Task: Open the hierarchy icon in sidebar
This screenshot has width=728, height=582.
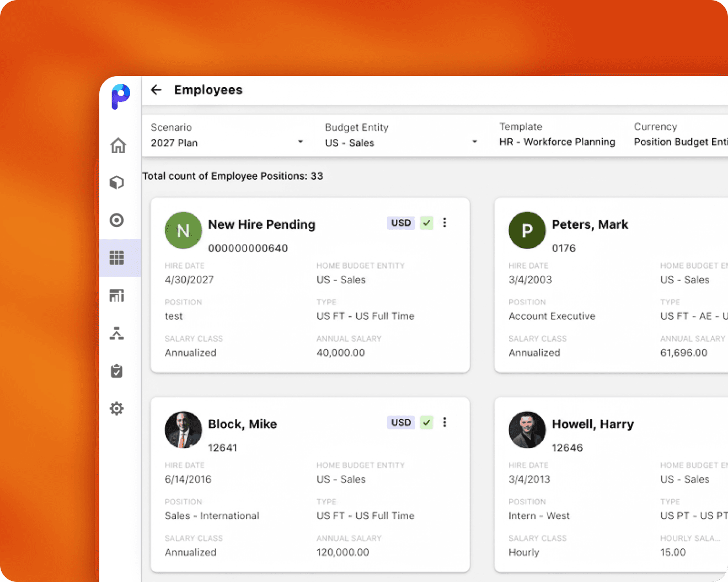Action: click(116, 333)
